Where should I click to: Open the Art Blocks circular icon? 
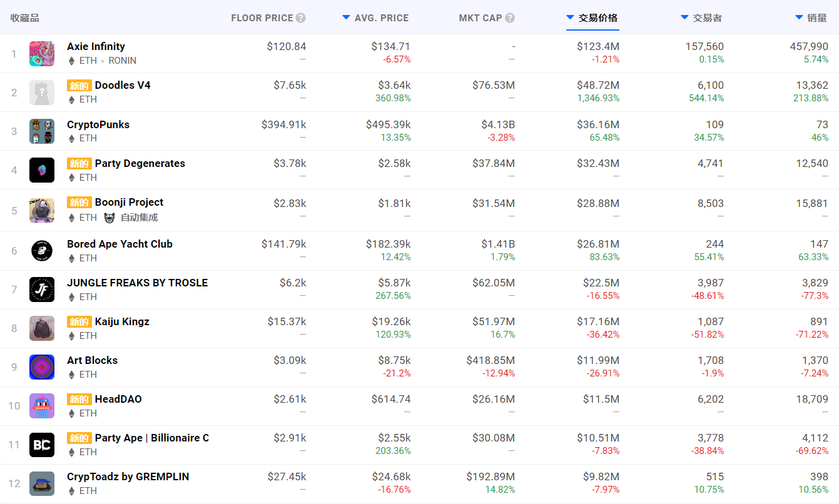tap(42, 367)
